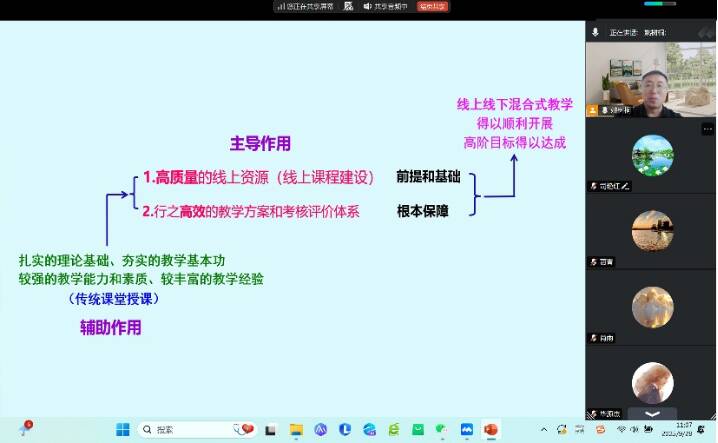Screen dimensions: 718x443
Task: Collapse the participant video strip using the chevron
Action: [x=651, y=413]
